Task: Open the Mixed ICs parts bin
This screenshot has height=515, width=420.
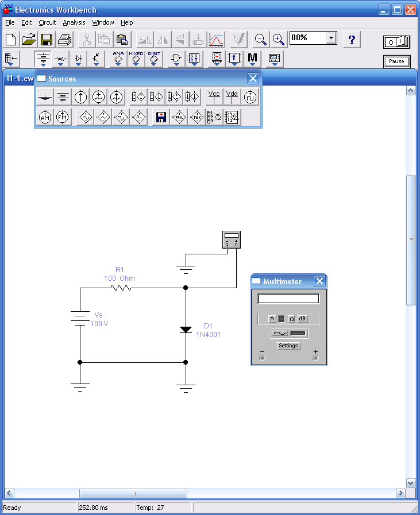Action: (x=136, y=59)
